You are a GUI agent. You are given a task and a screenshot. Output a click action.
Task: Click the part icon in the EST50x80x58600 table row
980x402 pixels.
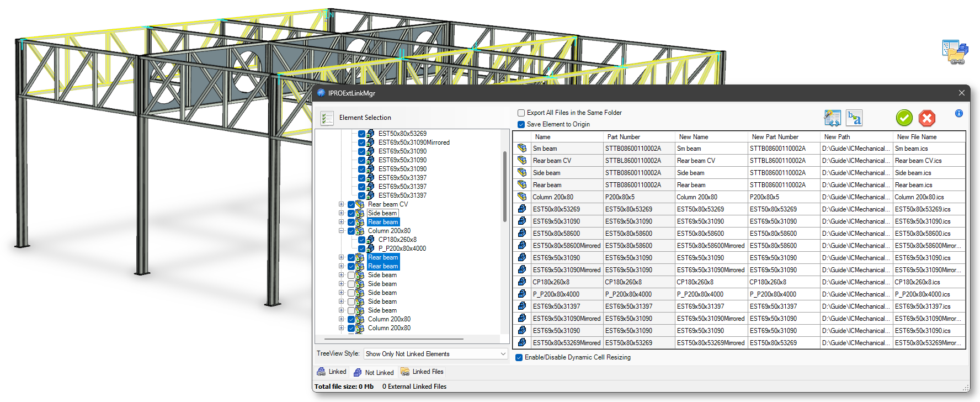(x=522, y=233)
